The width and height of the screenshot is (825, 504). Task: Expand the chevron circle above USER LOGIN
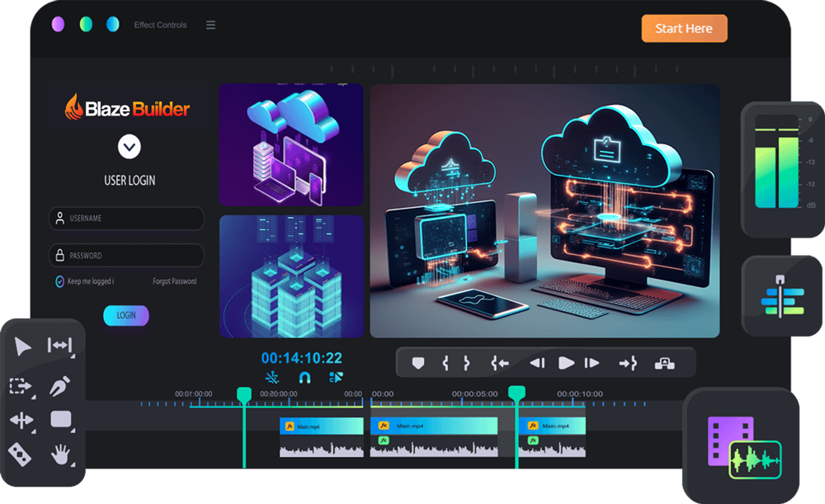point(129,147)
